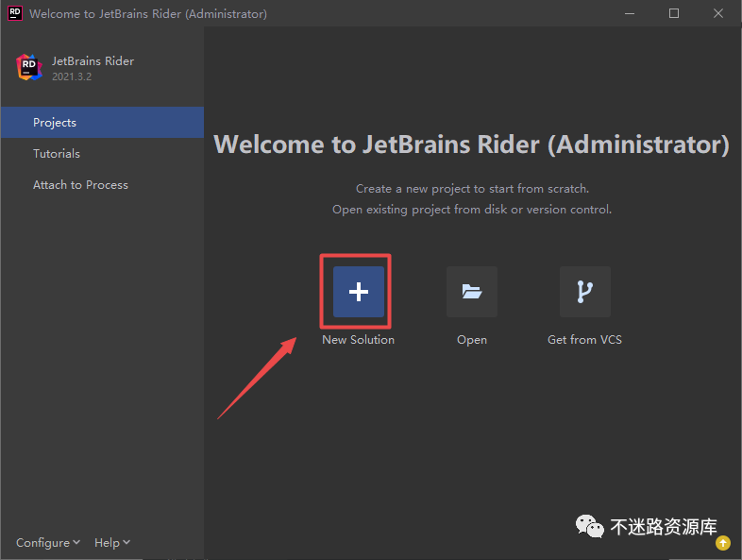Click the version number 2021.3.2

[72, 76]
